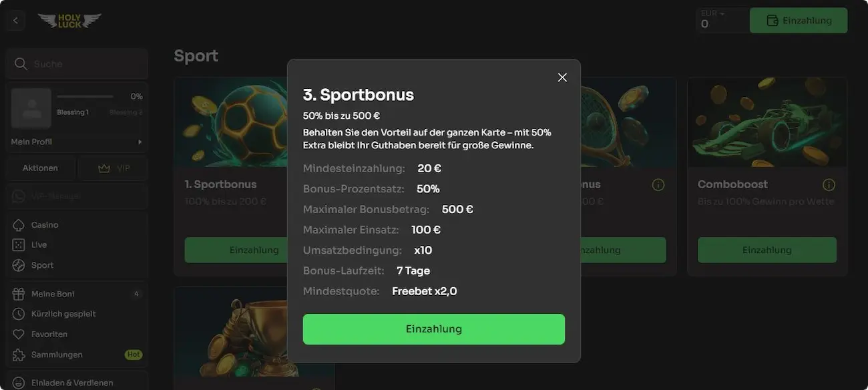Expand Mein Profil via chevron arrow
Screen dimensions: 868x390
point(140,142)
